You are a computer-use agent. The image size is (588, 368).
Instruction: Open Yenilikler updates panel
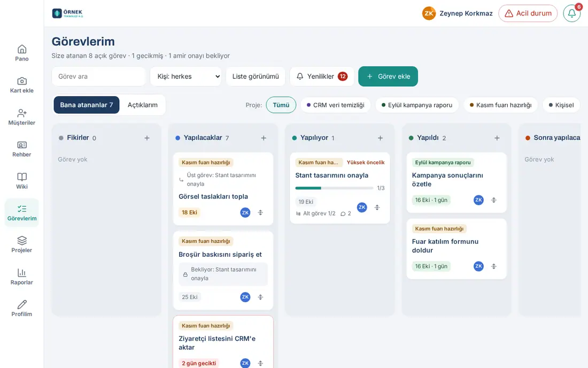[x=322, y=76]
